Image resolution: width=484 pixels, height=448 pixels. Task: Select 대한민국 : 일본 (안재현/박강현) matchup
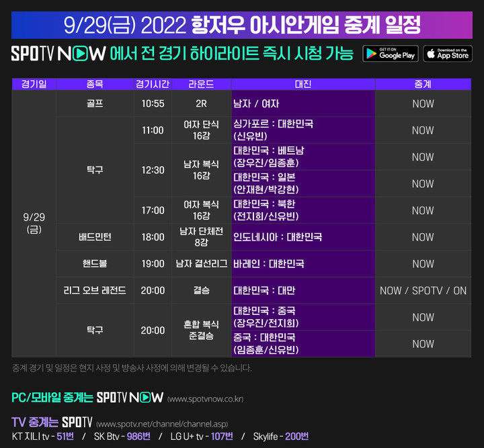[303, 183]
